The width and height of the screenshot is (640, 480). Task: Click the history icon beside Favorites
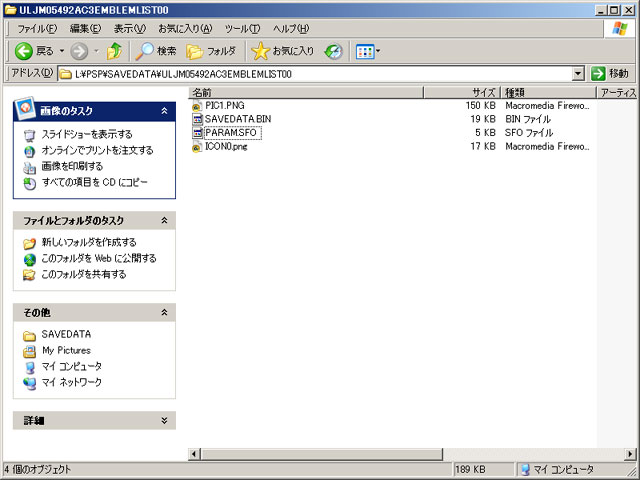pos(333,50)
